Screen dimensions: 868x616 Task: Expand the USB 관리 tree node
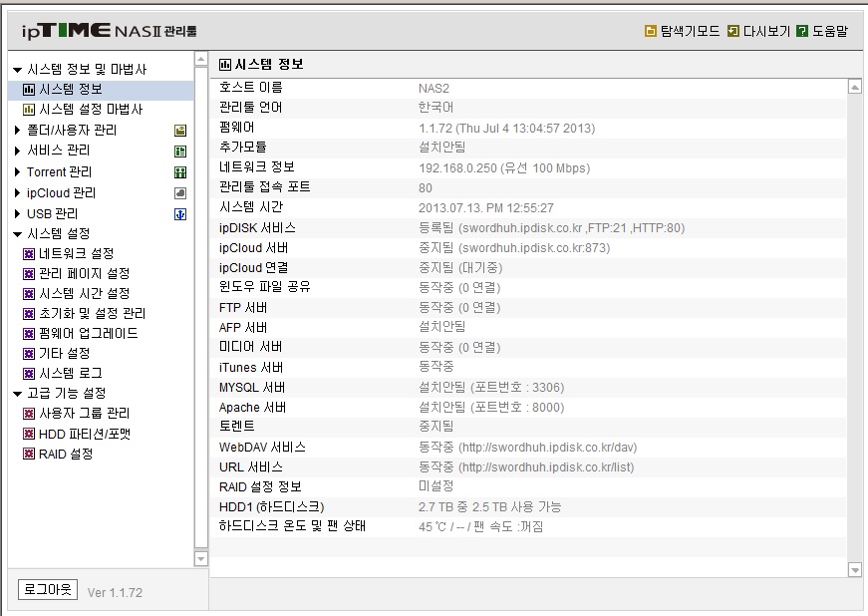click(x=17, y=213)
